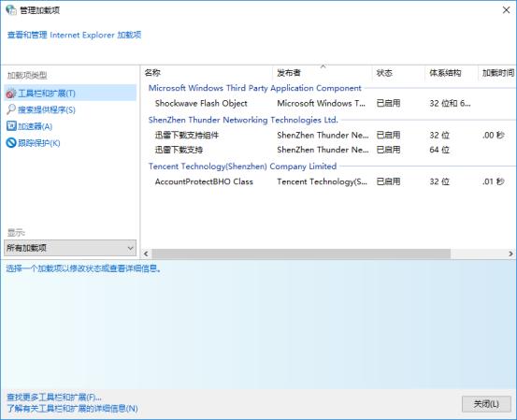Screen dimensions: 517x420
Task: Sort by 状态 column header
Action: tap(398, 73)
